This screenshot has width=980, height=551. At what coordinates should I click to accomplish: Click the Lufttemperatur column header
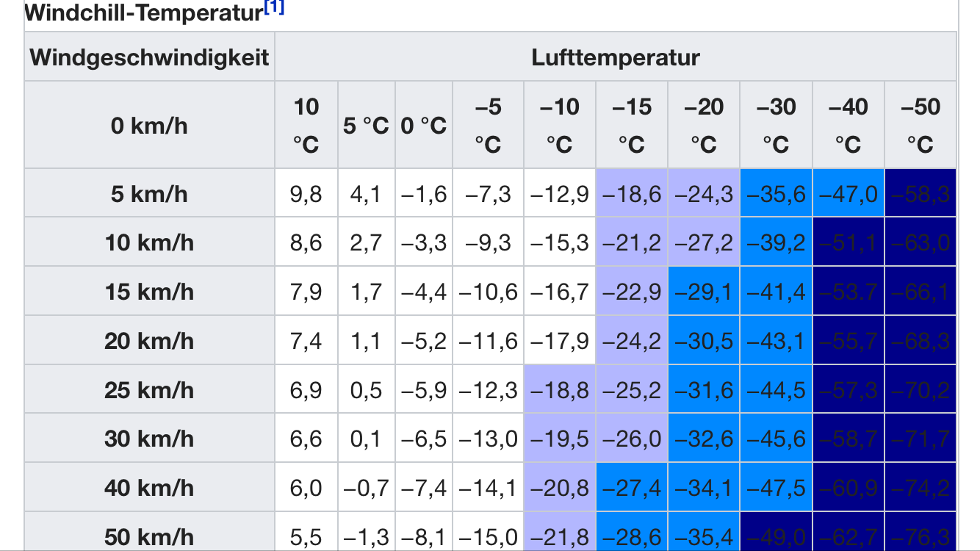click(x=616, y=57)
